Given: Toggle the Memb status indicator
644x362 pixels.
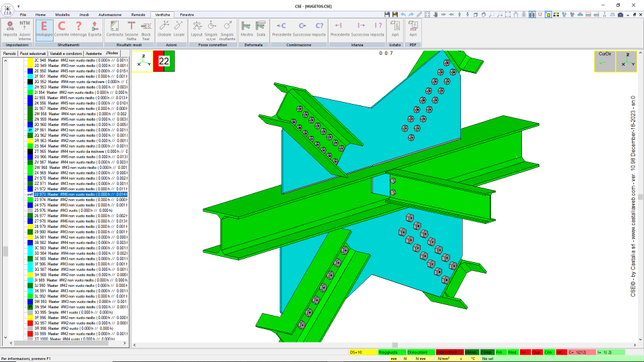Looking at the screenshot, I should pyautogui.click(x=471, y=352).
